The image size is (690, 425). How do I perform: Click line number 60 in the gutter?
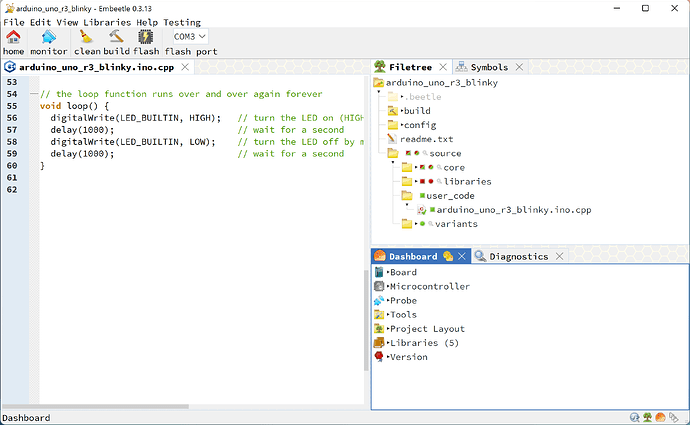[12, 166]
